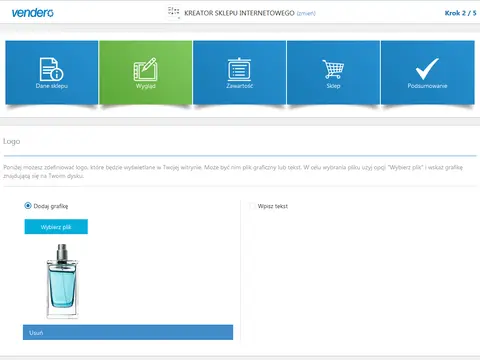Click the drawing tablet icon on Wygląd
The width and height of the screenshot is (480, 360).
[145, 69]
